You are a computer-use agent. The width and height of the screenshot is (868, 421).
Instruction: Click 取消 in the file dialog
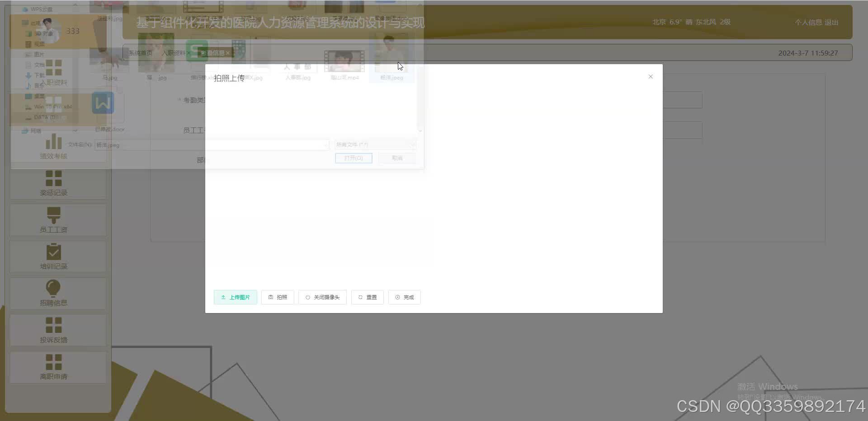(x=397, y=158)
